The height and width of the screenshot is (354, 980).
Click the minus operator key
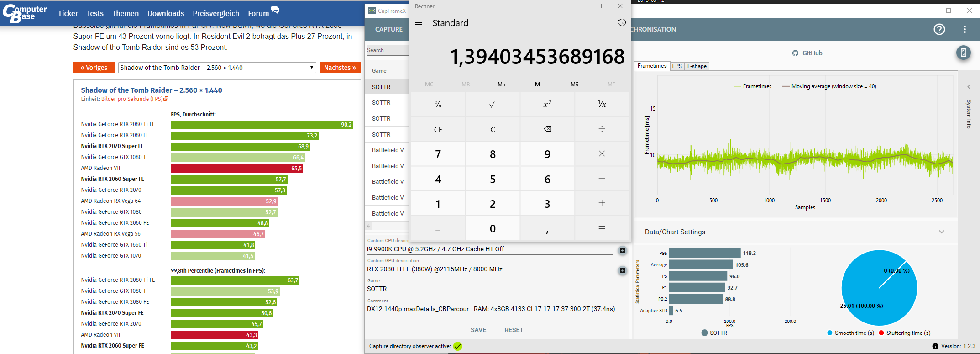[602, 179]
